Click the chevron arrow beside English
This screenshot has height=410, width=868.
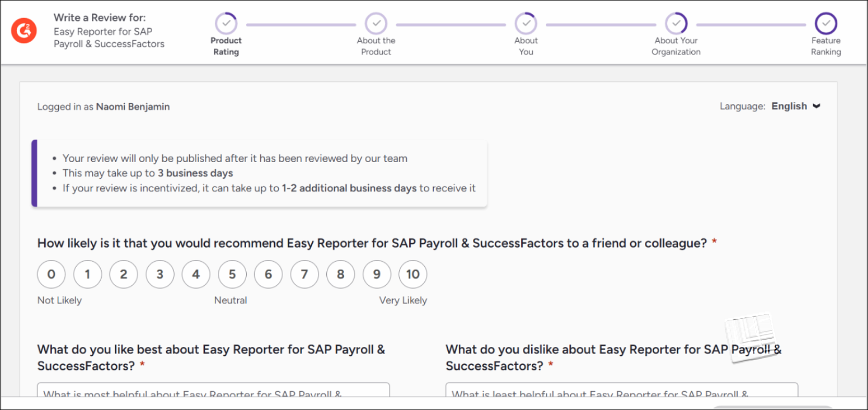pyautogui.click(x=816, y=106)
